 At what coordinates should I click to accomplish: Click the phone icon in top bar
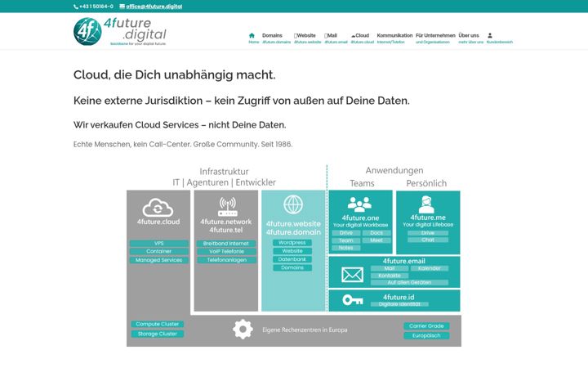coord(76,7)
